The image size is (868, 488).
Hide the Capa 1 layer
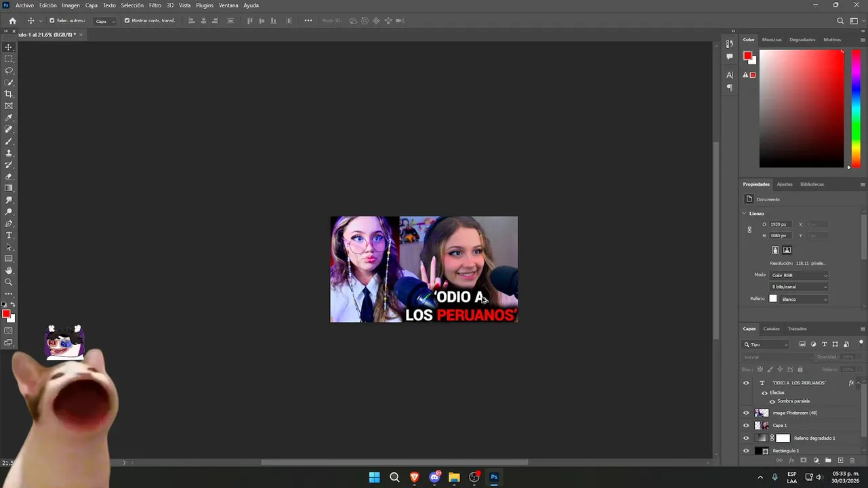pyautogui.click(x=746, y=426)
